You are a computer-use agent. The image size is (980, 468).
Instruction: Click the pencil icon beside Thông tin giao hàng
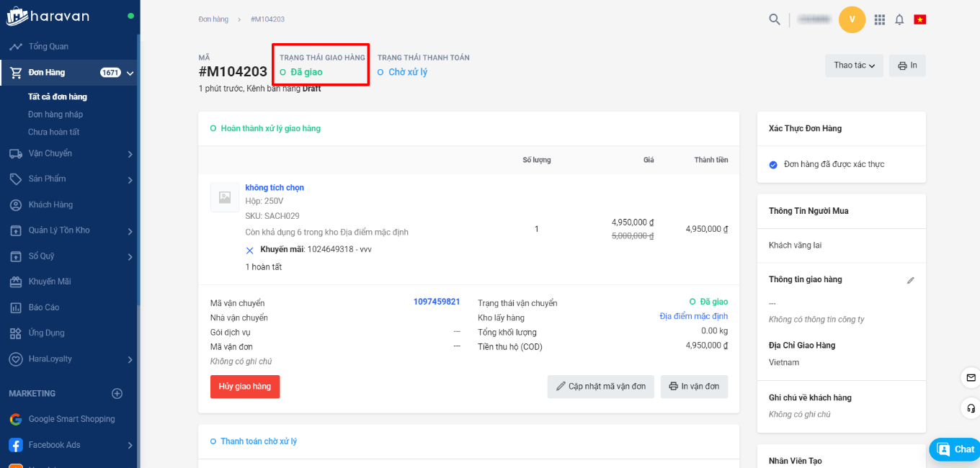(910, 280)
